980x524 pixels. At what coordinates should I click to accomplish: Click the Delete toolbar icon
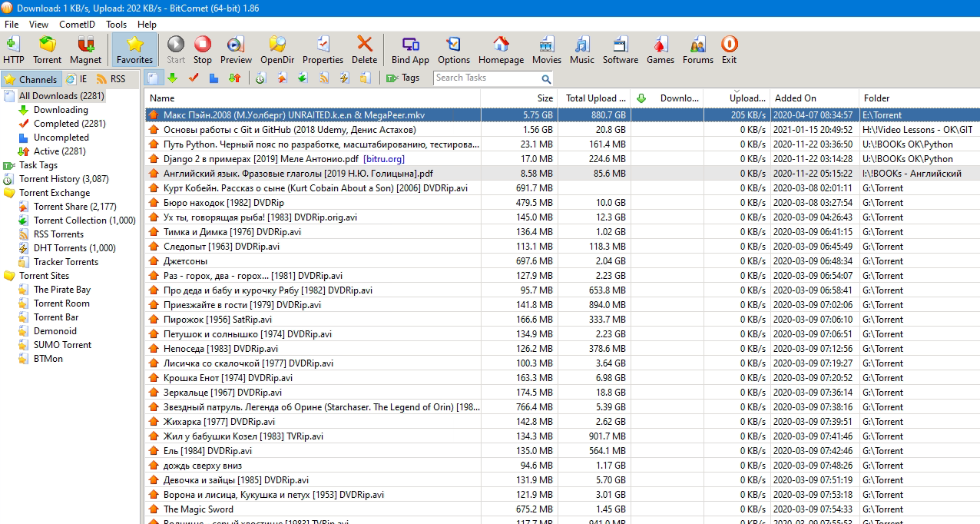pyautogui.click(x=365, y=50)
